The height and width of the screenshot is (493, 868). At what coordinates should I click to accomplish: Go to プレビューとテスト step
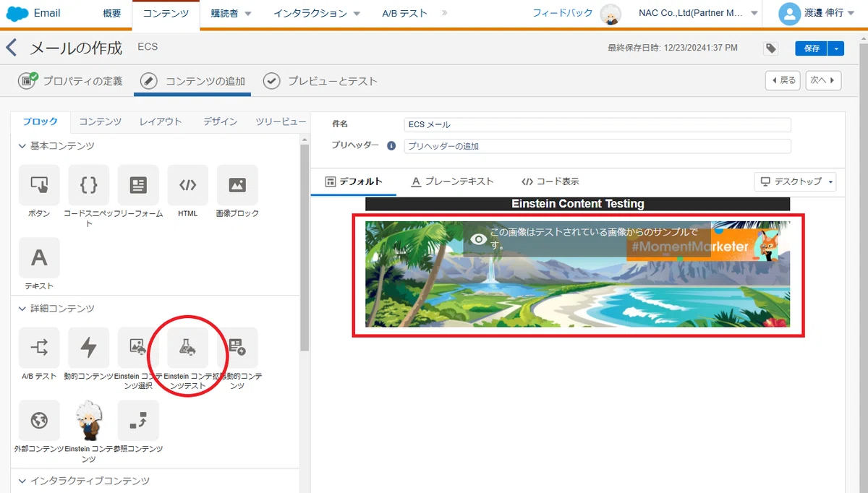320,81
